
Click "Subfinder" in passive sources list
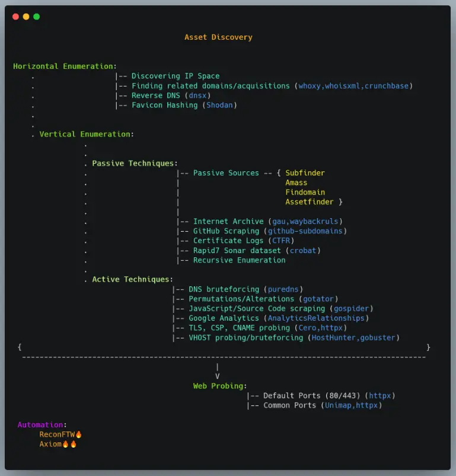coord(305,173)
